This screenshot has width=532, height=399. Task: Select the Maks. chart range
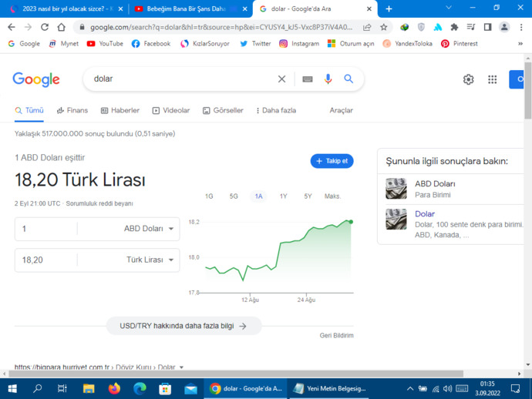tap(332, 196)
